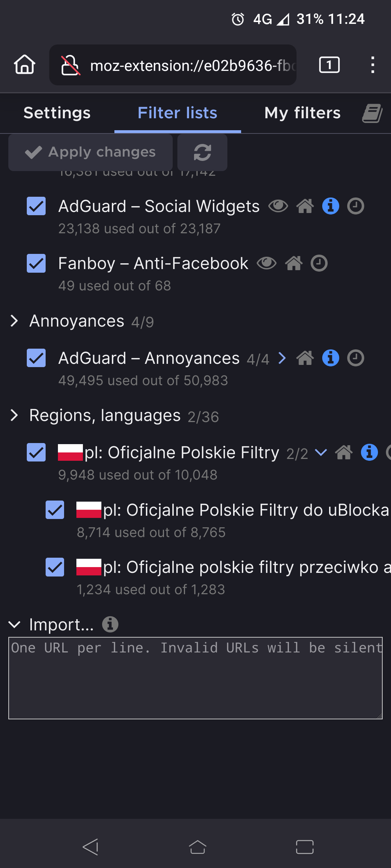The width and height of the screenshot is (391, 868).
Task: Collapse the Import section
Action: [x=14, y=625]
